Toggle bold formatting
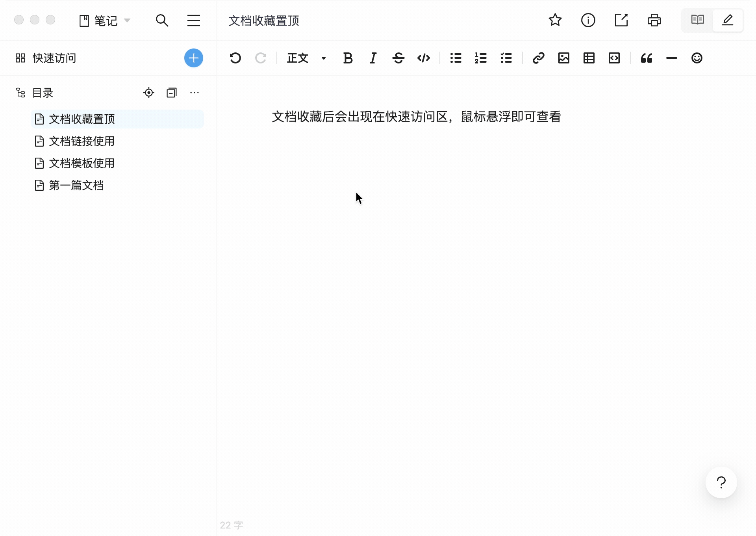The height and width of the screenshot is (536, 756). [348, 58]
